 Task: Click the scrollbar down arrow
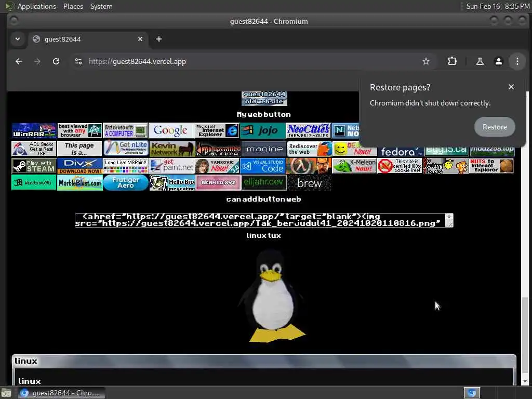(525, 381)
